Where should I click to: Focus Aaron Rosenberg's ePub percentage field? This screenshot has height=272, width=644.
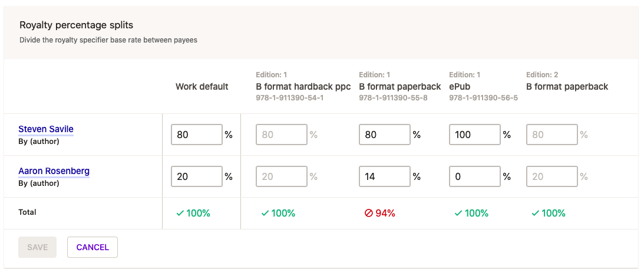click(x=474, y=176)
